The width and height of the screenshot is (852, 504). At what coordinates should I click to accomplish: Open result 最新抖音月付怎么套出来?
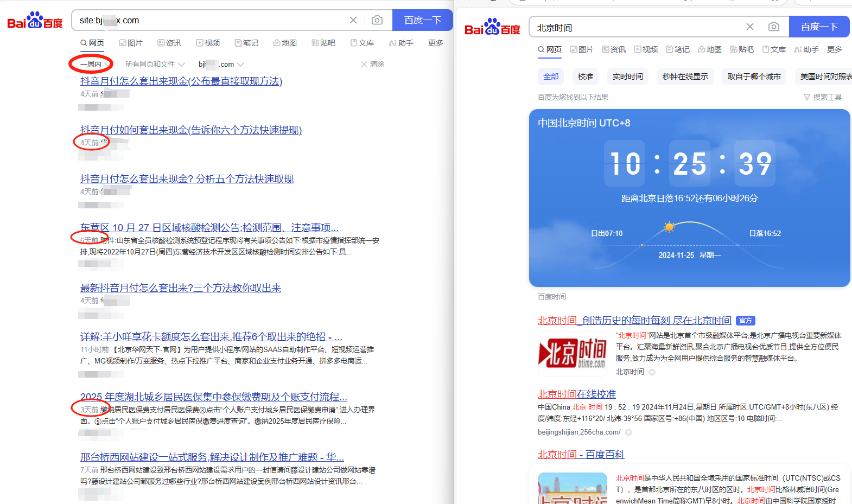[181, 288]
